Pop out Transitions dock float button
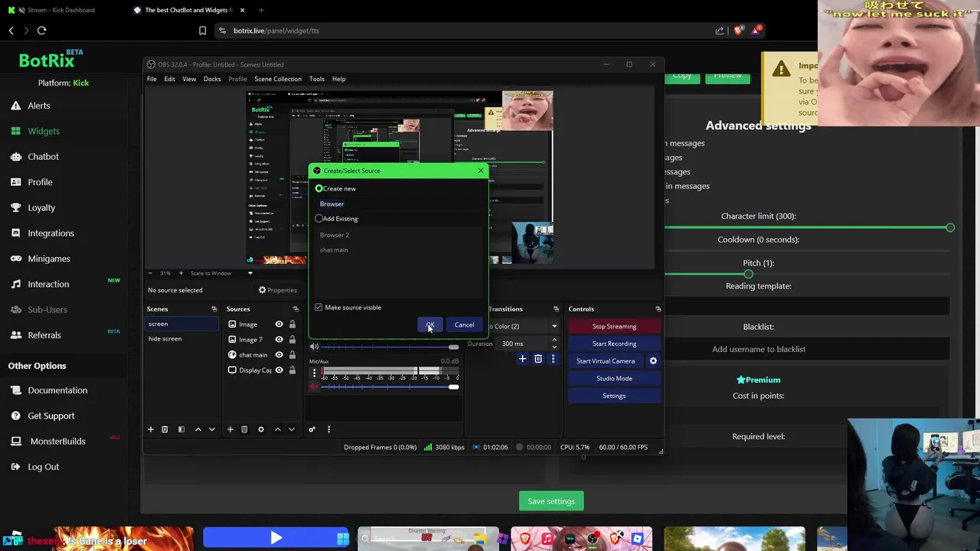 tap(556, 309)
